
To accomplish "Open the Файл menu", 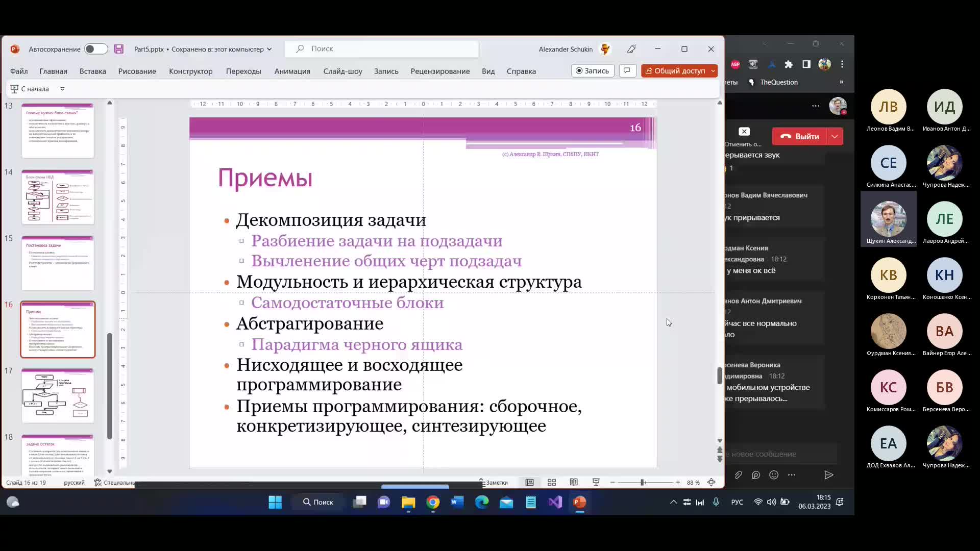I will pos(19,71).
